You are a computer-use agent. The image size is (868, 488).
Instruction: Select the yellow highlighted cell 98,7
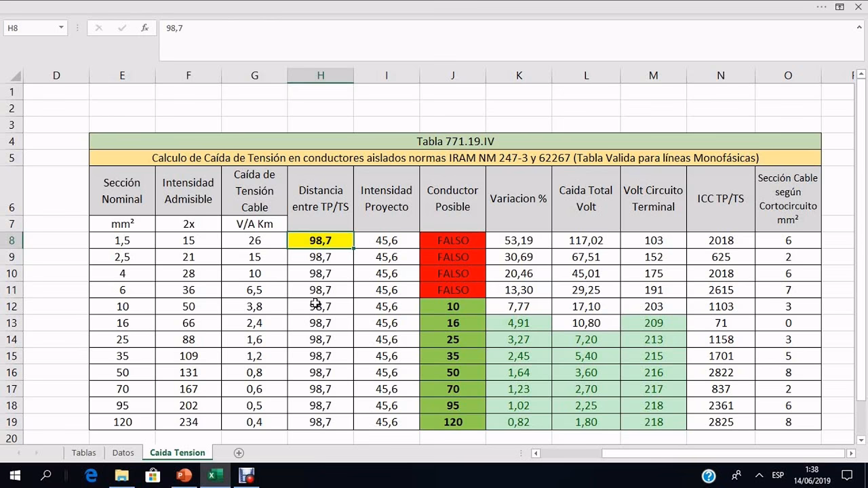tap(320, 241)
